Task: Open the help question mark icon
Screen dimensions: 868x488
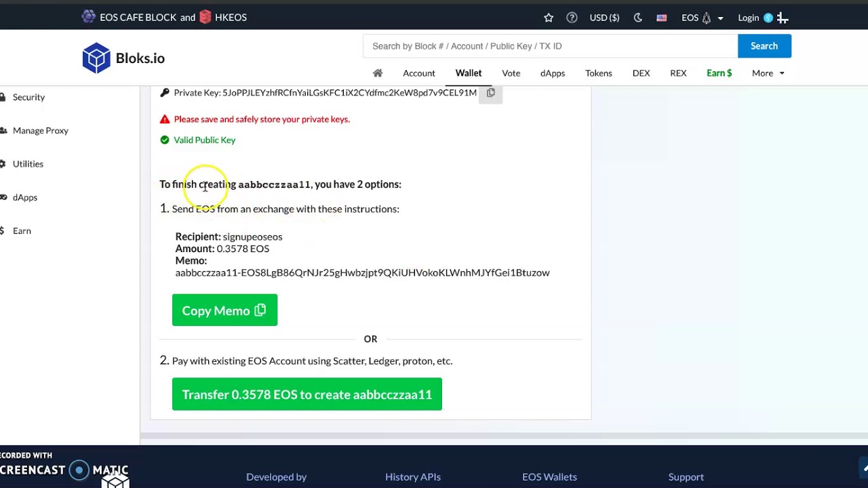Action: [572, 18]
